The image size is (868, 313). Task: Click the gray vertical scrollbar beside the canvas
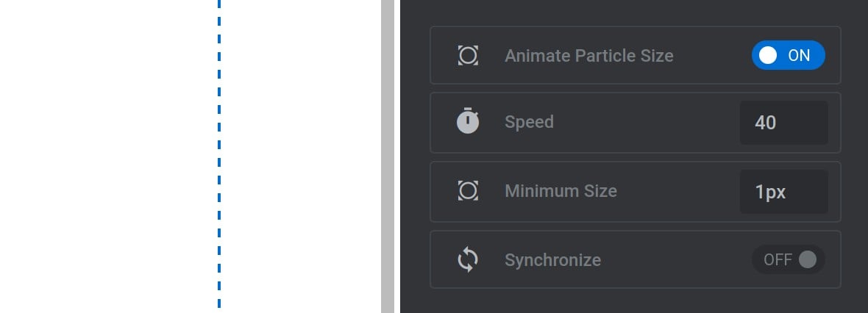click(x=388, y=156)
